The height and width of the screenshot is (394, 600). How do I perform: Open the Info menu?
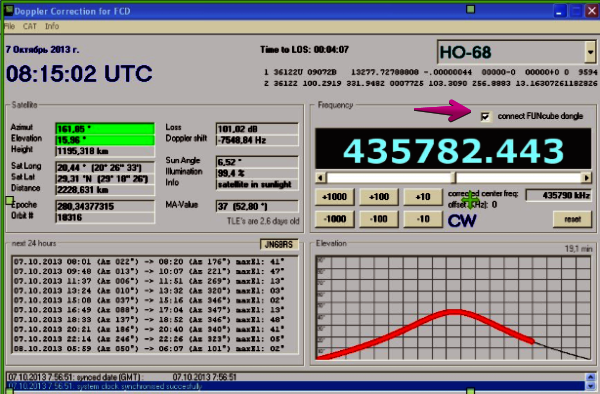click(x=52, y=26)
